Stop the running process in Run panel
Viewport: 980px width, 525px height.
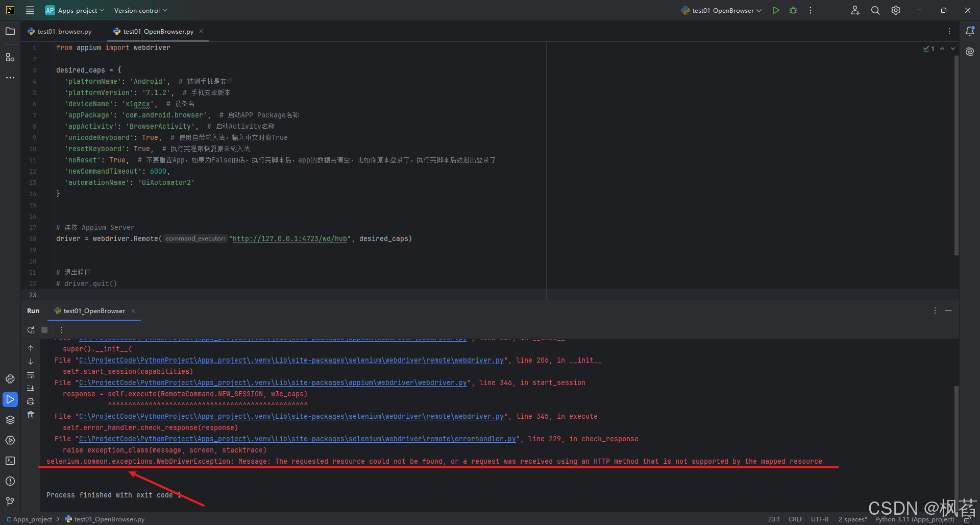[44, 330]
